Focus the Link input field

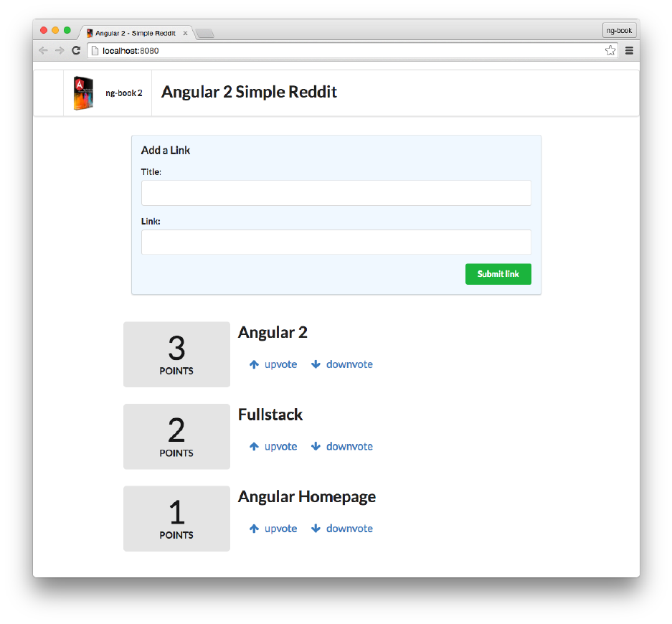(x=336, y=242)
